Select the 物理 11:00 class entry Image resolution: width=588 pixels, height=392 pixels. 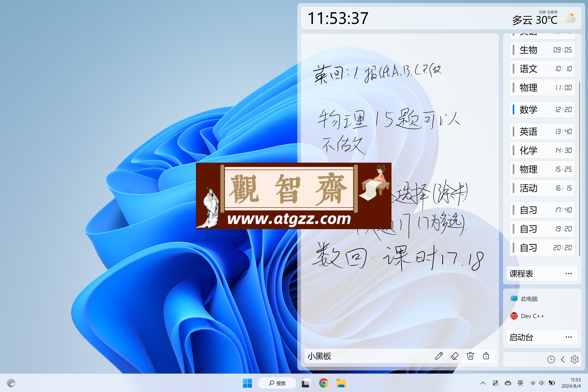(542, 88)
